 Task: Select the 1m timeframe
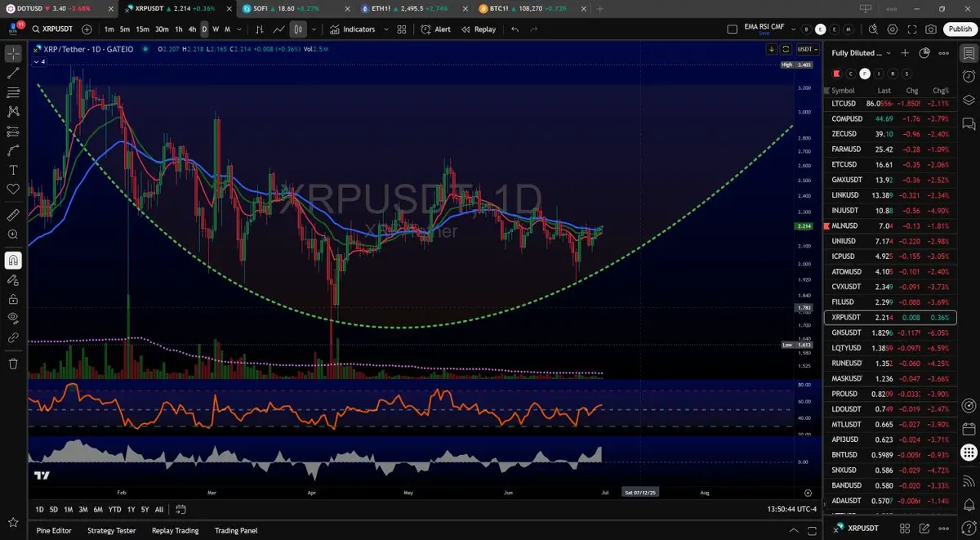[109, 29]
